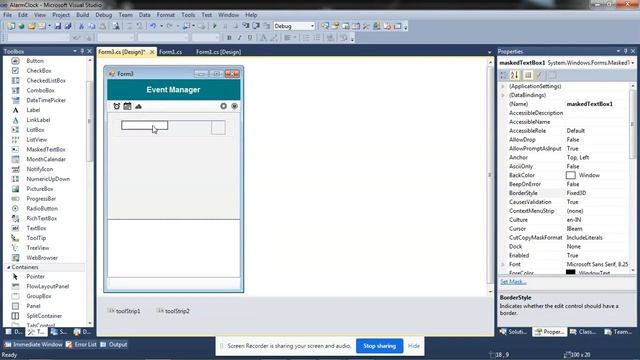
Task: Toggle Bold in the formatting toolbar
Action: click(x=229, y=38)
